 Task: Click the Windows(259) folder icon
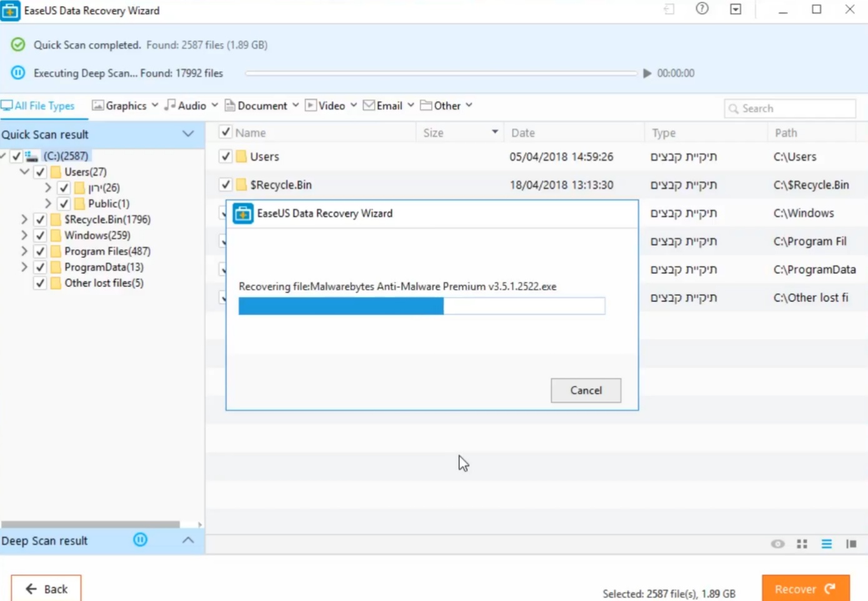tap(56, 235)
